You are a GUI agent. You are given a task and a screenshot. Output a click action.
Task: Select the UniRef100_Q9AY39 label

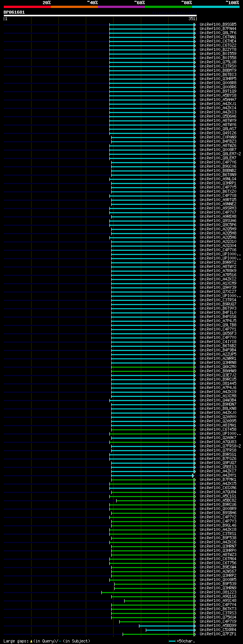(x=218, y=288)
